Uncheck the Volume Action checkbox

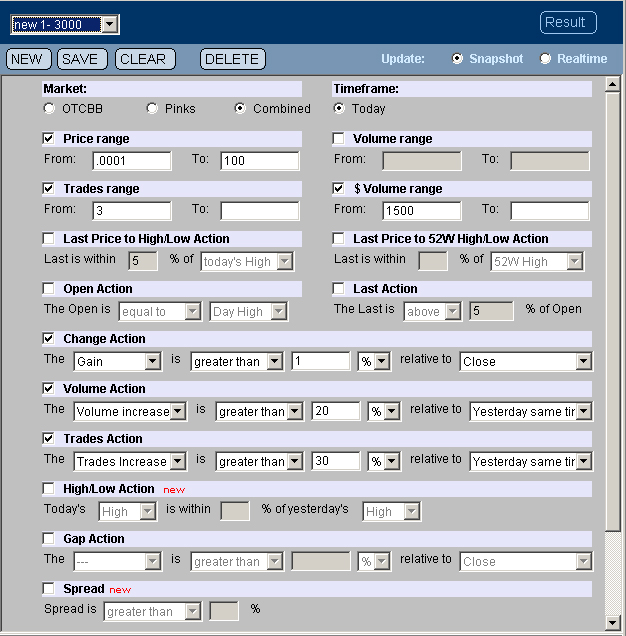point(48,388)
